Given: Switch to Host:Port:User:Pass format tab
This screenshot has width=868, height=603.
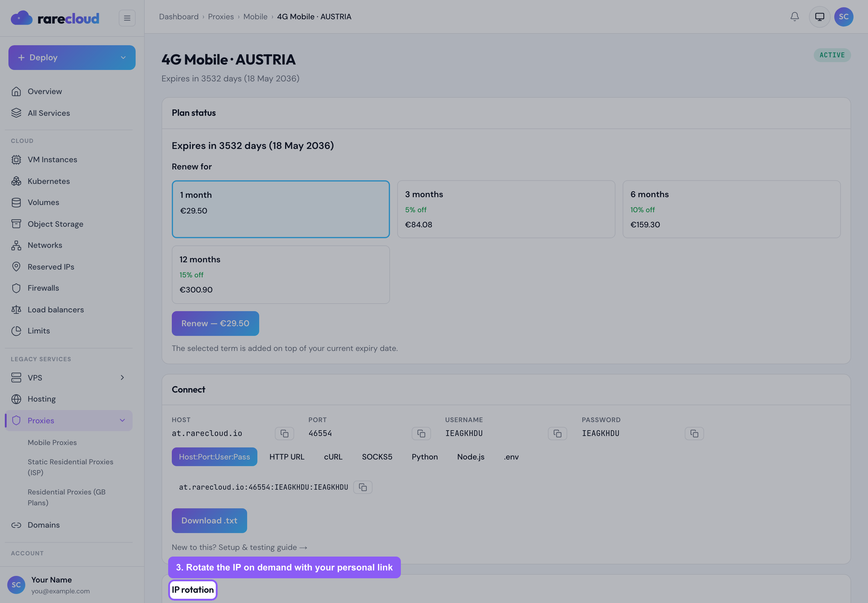Looking at the screenshot, I should [x=214, y=457].
